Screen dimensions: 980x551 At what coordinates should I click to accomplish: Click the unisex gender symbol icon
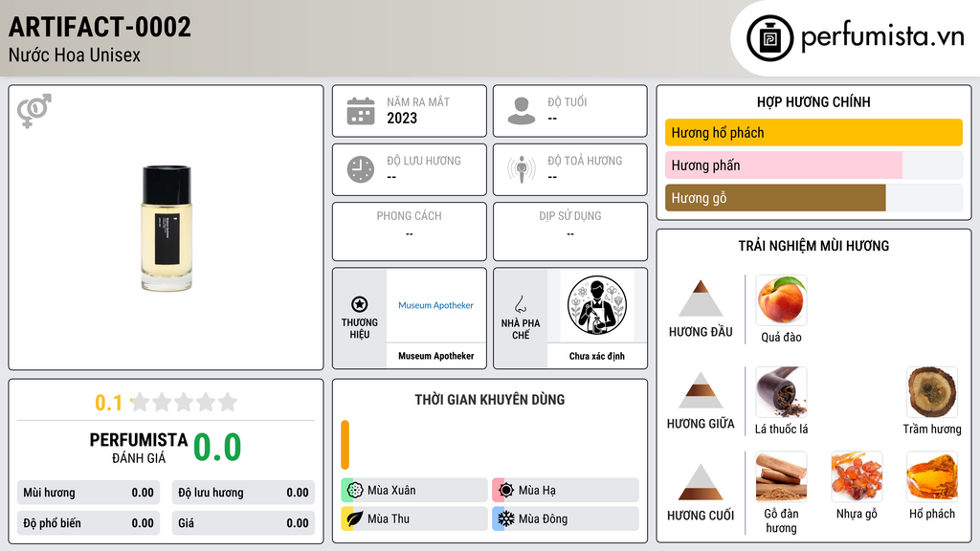(x=33, y=111)
